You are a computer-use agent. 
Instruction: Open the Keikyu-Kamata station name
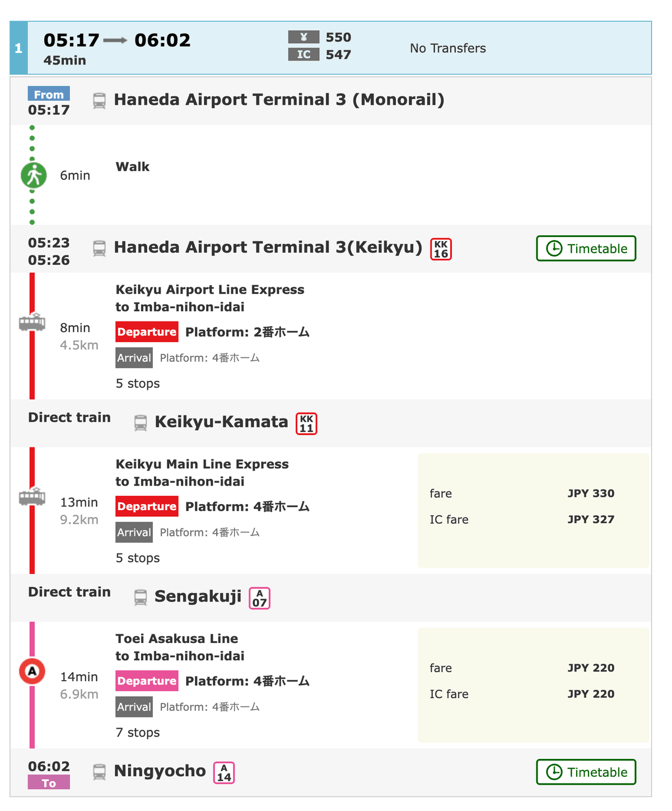[x=221, y=422]
